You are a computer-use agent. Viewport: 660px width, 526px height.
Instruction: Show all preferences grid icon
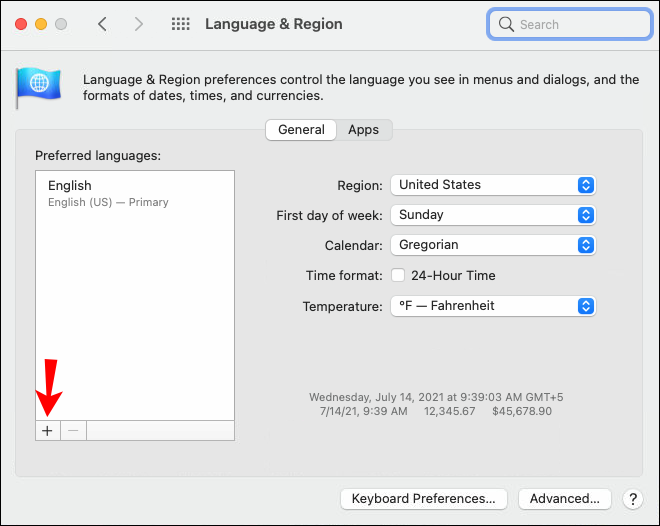pos(181,24)
